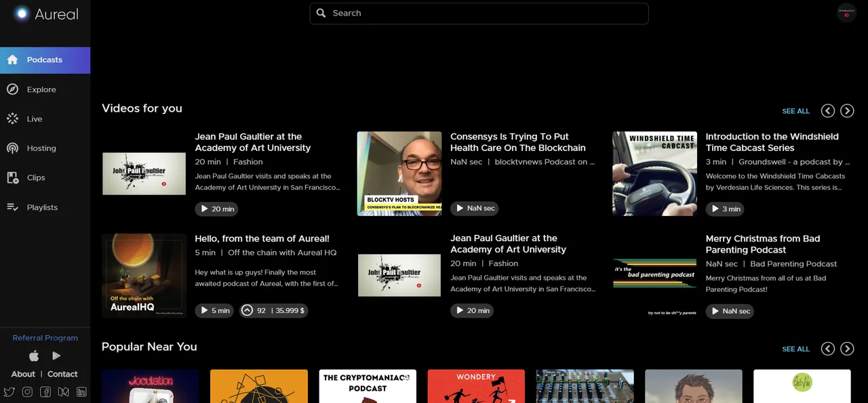Viewport: 868px width, 403px height.
Task: Click SEE ALL for Videos for you
Action: pos(795,111)
